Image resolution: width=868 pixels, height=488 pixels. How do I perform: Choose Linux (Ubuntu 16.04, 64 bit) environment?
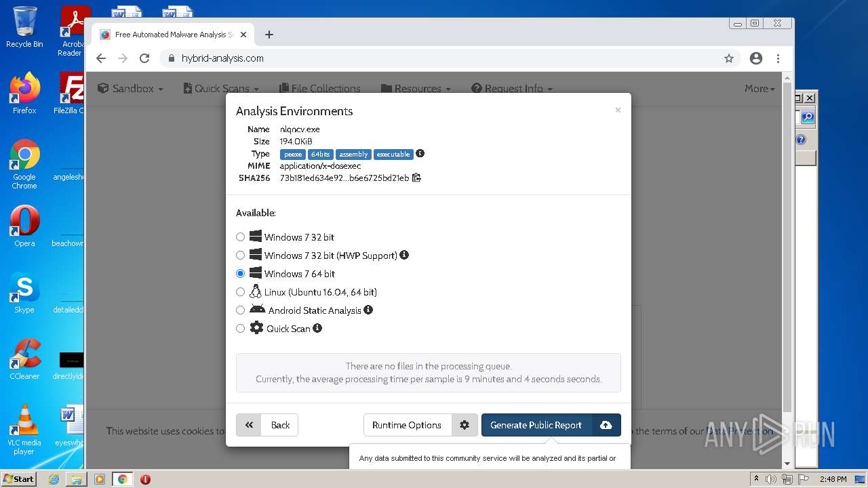tap(240, 292)
